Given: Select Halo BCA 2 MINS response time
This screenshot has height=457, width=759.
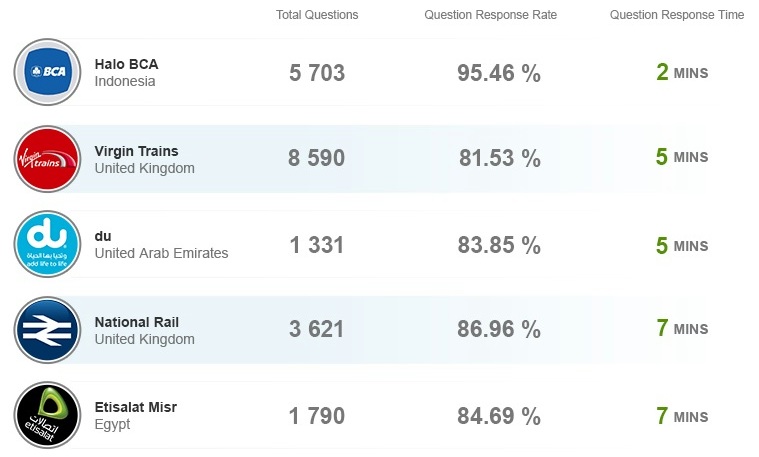Looking at the screenshot, I should [x=682, y=73].
